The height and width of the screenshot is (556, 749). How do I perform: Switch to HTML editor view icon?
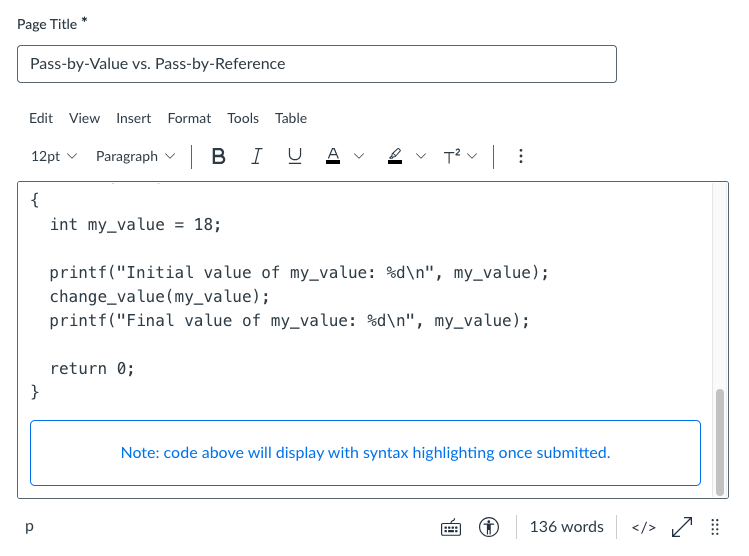coord(643,527)
